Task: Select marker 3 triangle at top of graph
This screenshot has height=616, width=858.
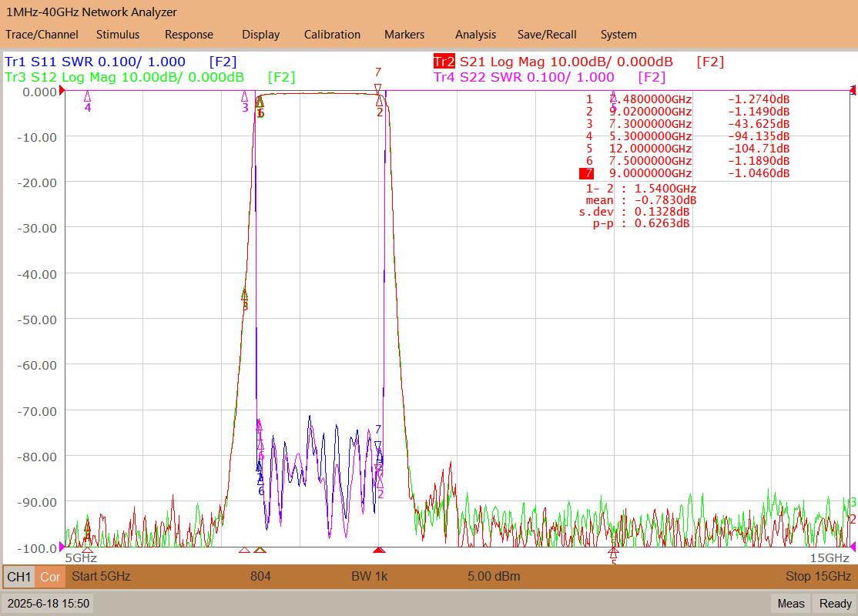Action: point(245,97)
